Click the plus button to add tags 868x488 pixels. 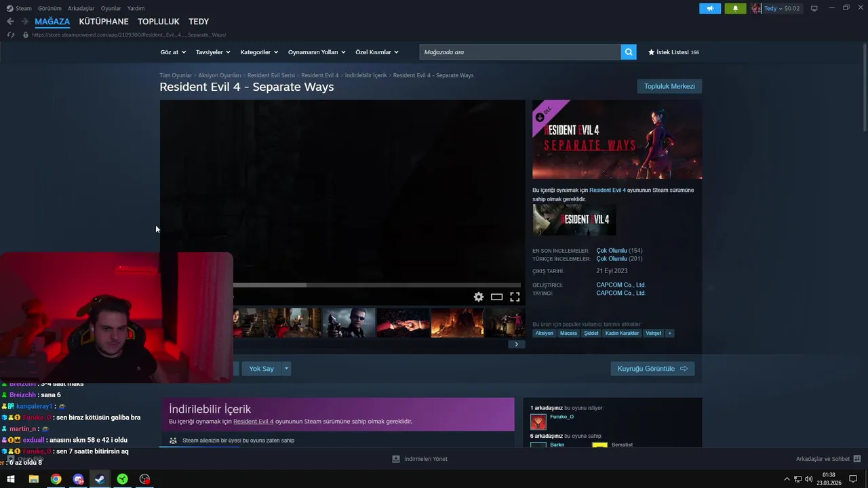click(669, 333)
